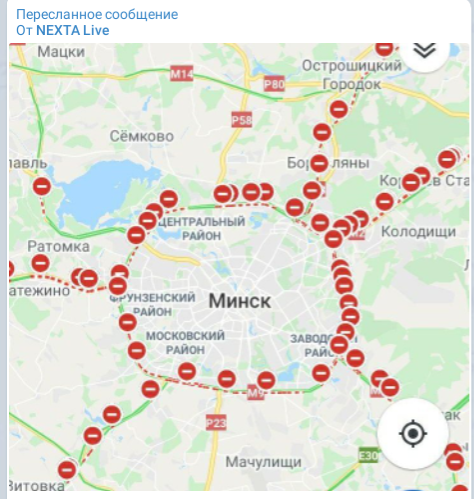The image size is (474, 499).
Task: Select the Минск city label
Action: (240, 301)
